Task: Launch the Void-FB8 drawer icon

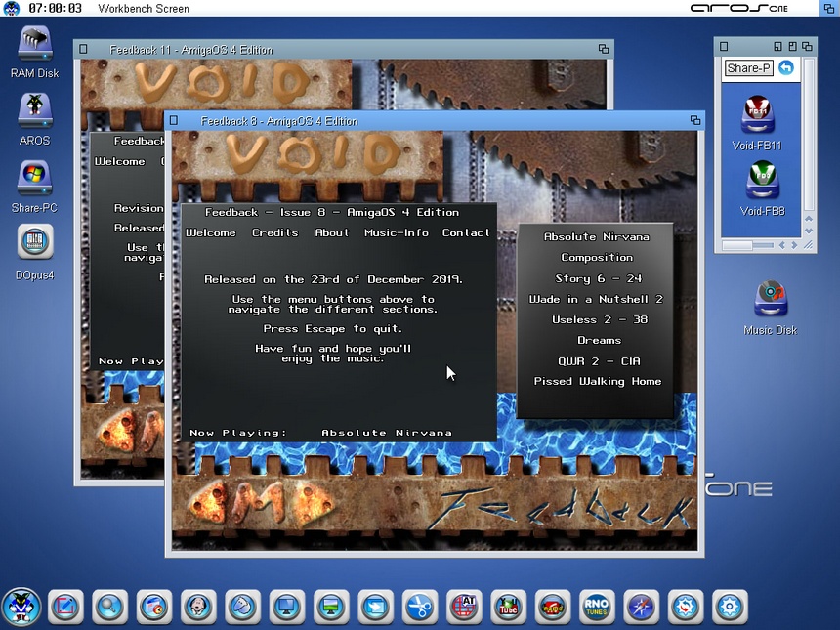Action: click(x=762, y=182)
